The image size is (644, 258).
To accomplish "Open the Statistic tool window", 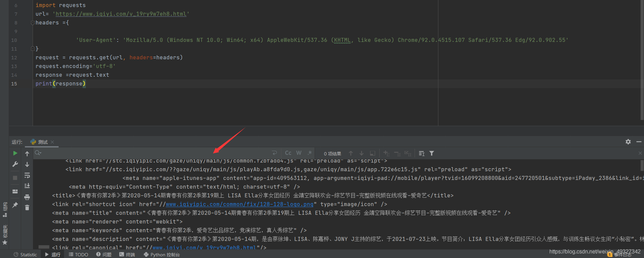I will point(25,255).
